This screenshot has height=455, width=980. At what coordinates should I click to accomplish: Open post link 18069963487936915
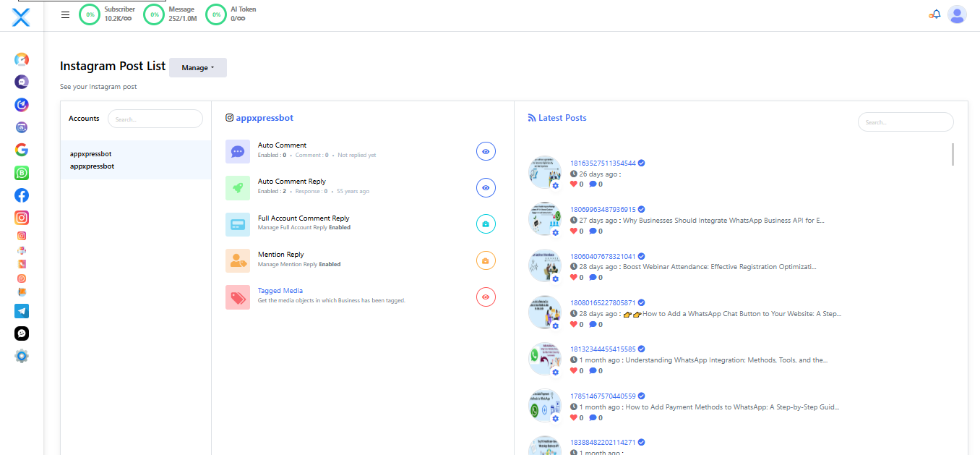coord(603,210)
